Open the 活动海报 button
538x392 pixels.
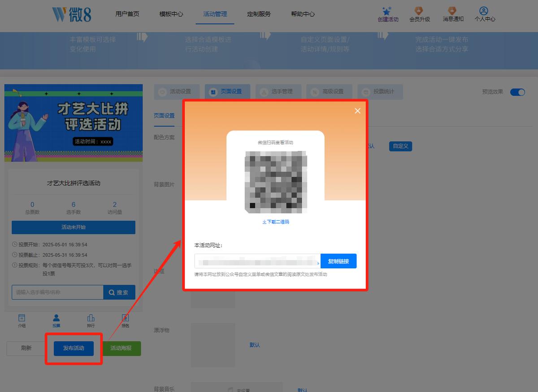click(121, 348)
